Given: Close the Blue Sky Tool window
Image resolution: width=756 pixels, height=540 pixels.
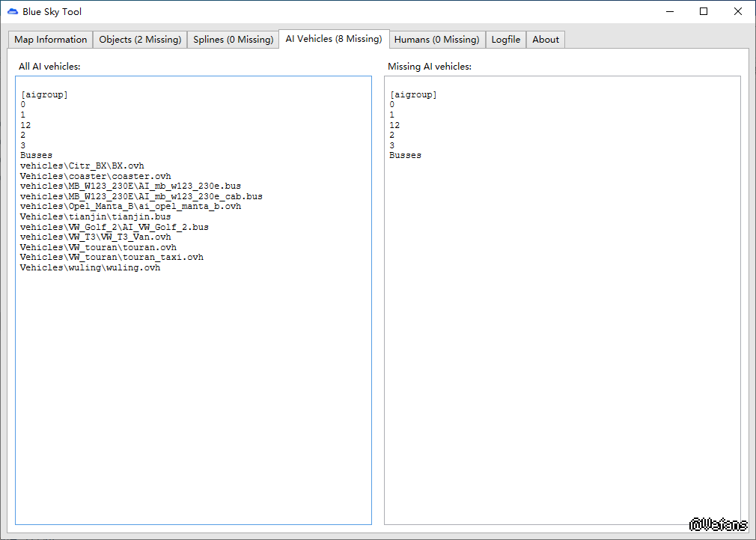Looking at the screenshot, I should (x=738, y=12).
